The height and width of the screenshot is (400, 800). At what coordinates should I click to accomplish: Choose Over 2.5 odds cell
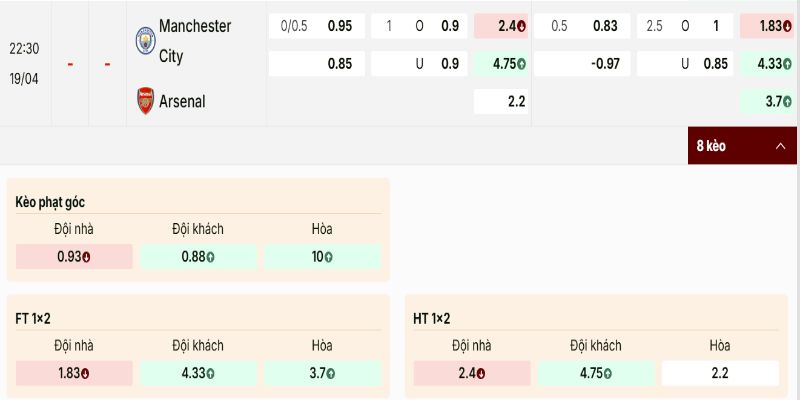click(x=684, y=26)
